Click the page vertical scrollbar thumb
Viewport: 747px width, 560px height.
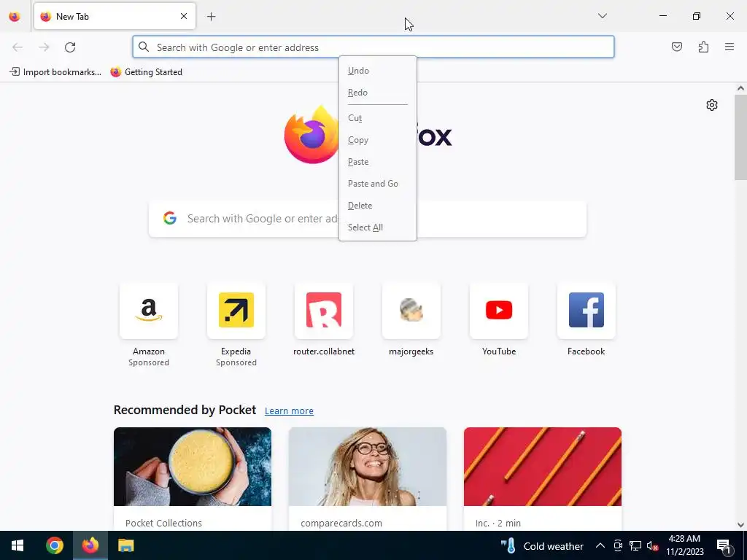740,137
